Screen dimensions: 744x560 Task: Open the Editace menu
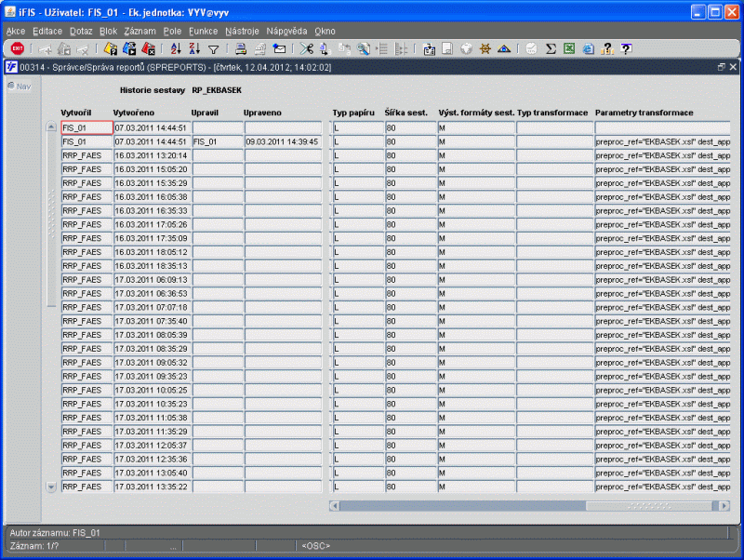click(46, 31)
